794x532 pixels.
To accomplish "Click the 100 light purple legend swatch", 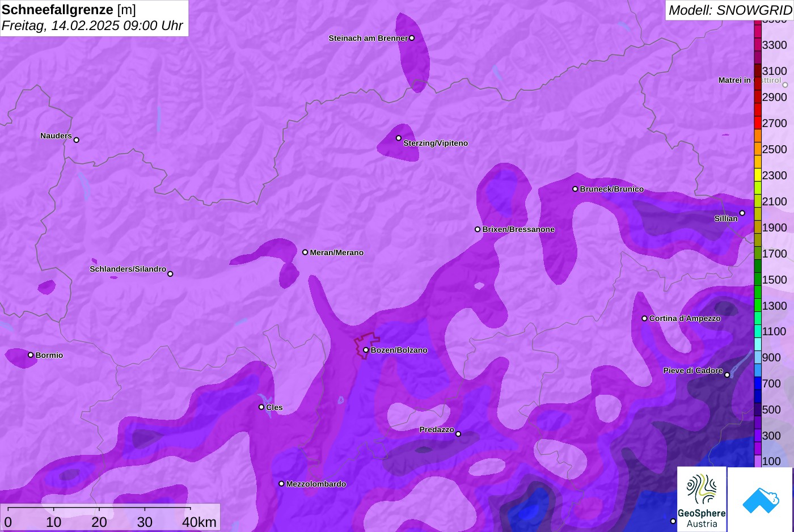I will (x=757, y=461).
